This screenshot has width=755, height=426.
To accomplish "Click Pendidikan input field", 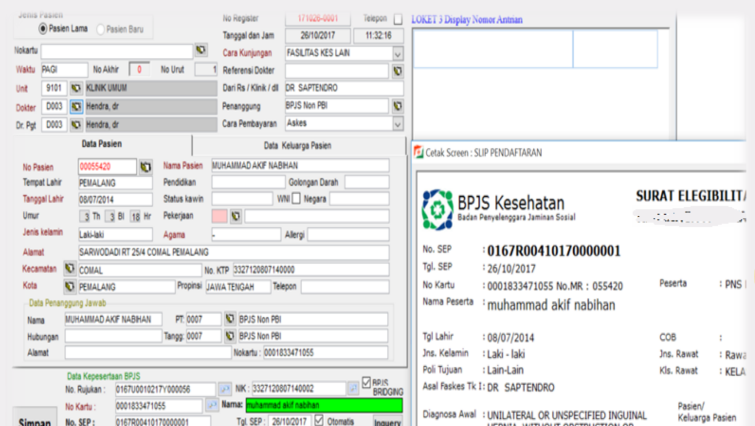I will coord(248,182).
